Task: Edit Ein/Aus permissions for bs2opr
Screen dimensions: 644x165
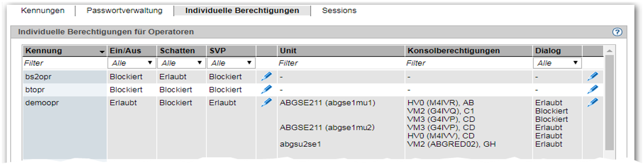Action: (266, 76)
